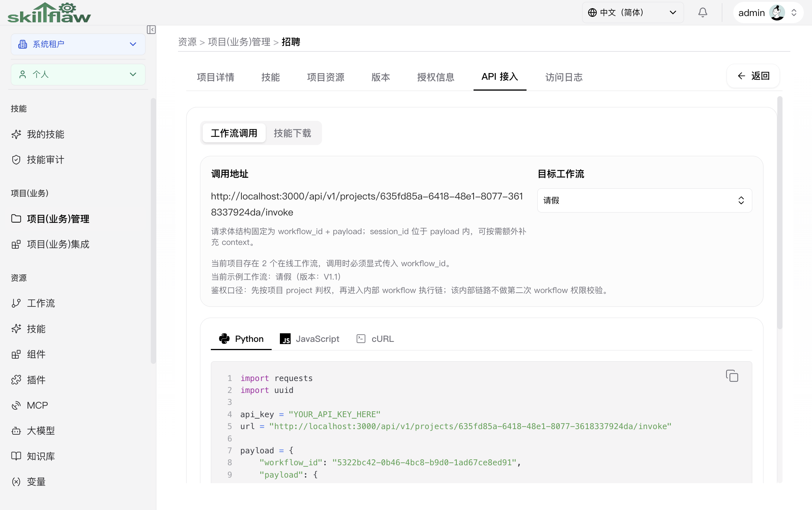Click the MCP icon in sidebar
Viewport: 812px width, 510px height.
tap(16, 405)
